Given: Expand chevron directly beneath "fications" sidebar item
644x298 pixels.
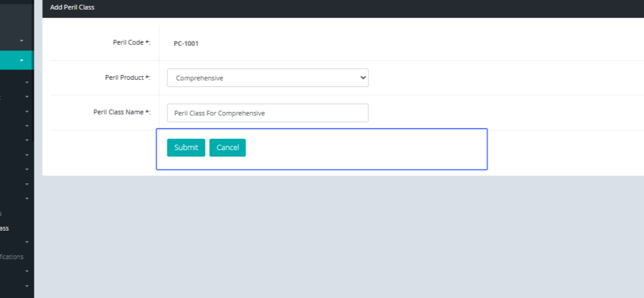Looking at the screenshot, I should 27,271.
